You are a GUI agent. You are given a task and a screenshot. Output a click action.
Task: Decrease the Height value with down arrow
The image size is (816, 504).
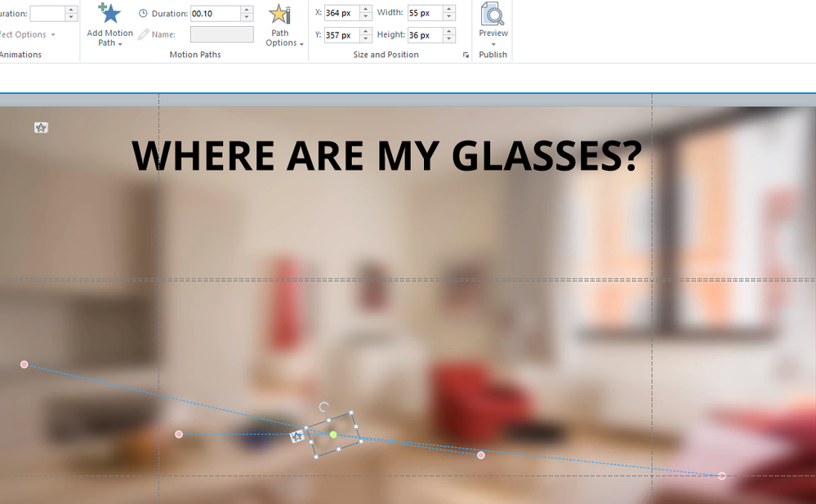(x=449, y=39)
